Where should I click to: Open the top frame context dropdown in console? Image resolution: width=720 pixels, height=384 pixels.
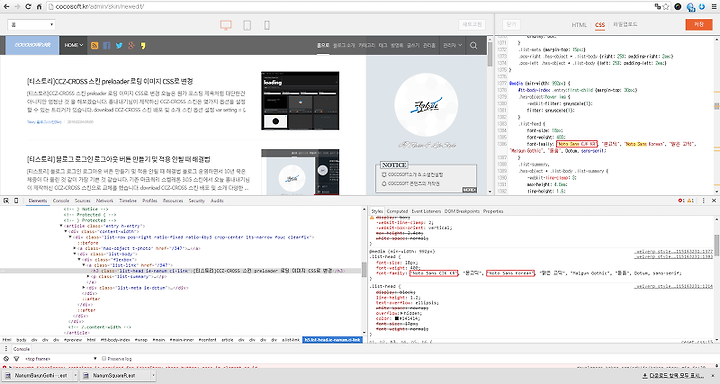pos(61,359)
